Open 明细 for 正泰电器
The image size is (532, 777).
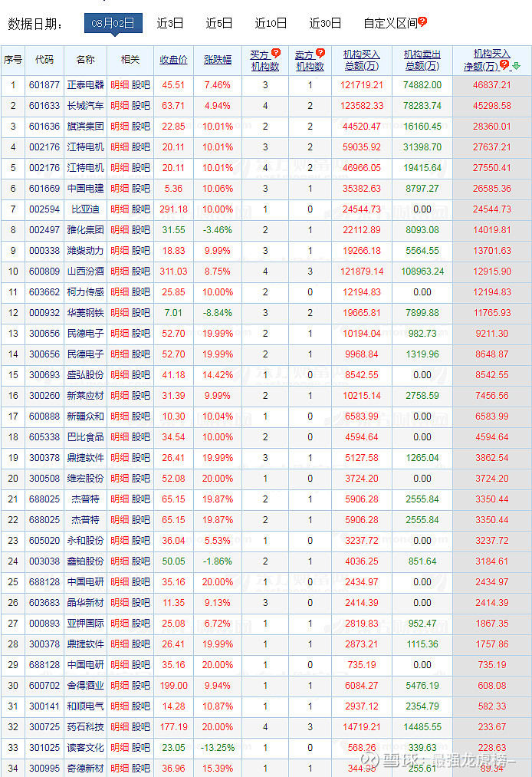point(120,85)
